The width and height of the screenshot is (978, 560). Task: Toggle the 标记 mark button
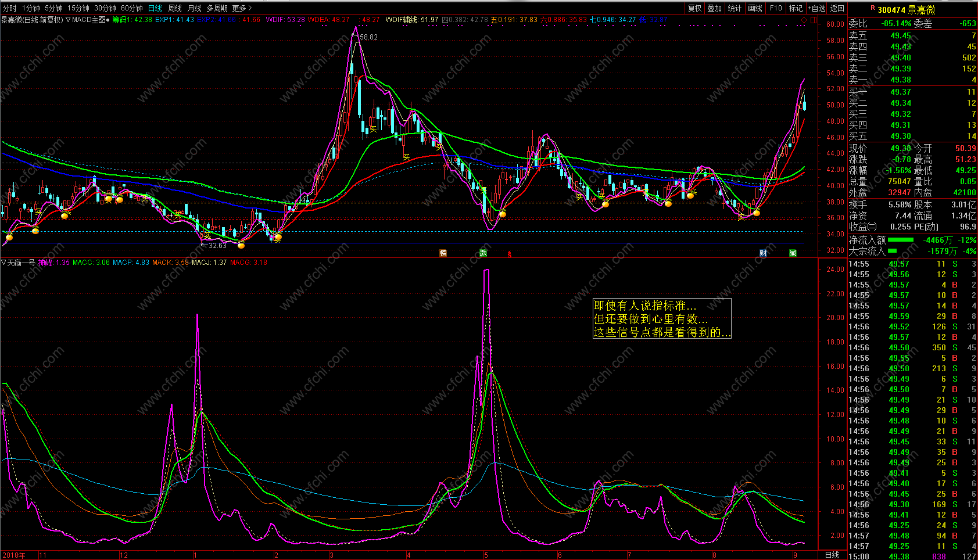point(796,8)
